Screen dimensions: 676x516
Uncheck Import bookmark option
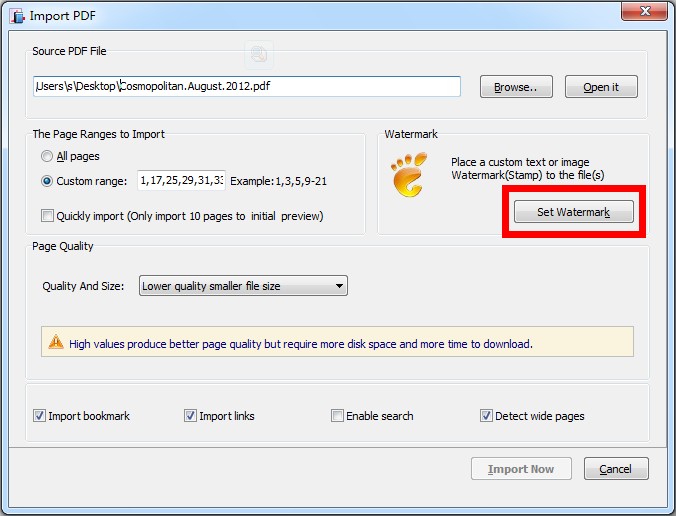click(39, 416)
